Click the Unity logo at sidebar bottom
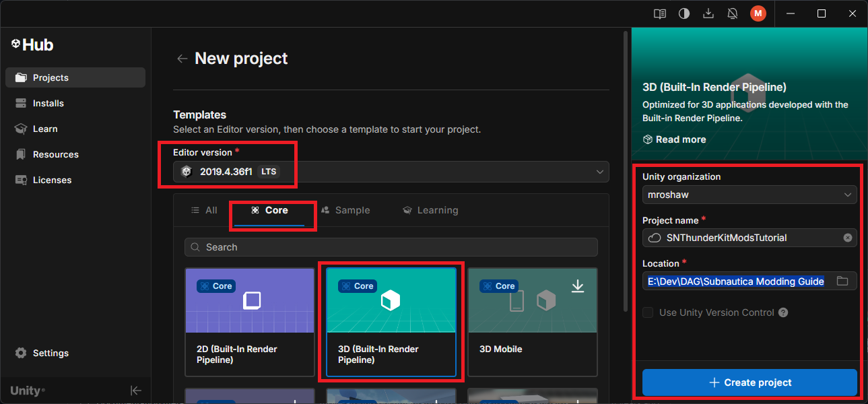868x404 pixels. (28, 391)
